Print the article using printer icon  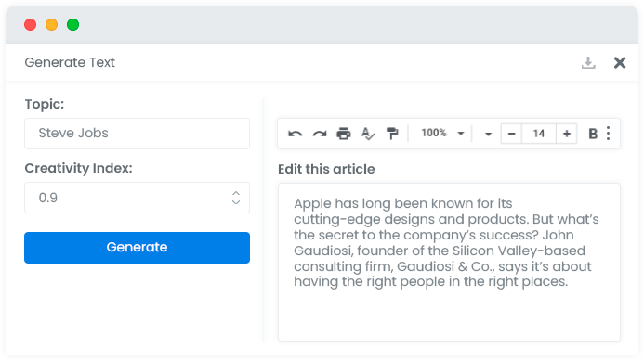(344, 134)
